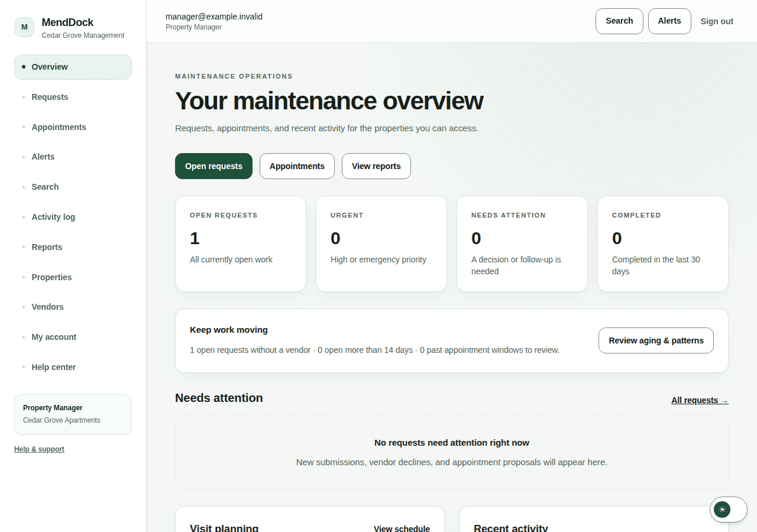Navigate to Activity log

[73, 217]
